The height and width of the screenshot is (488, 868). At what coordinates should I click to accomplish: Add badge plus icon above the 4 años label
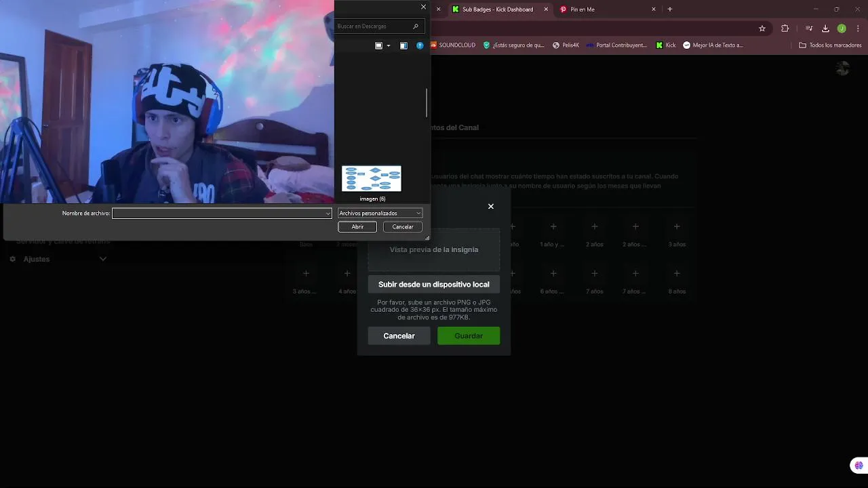pyautogui.click(x=347, y=274)
